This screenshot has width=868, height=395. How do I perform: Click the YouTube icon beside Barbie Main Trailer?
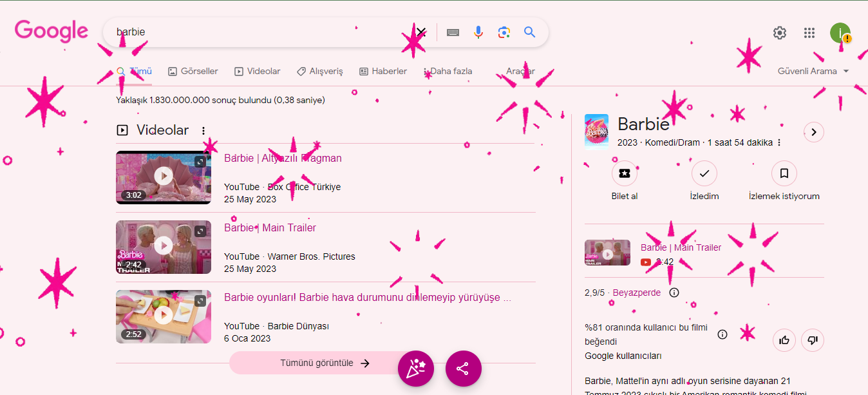645,262
